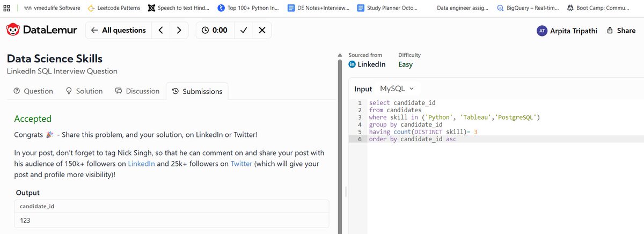644x234 pixels.
Task: Open the LinkedIn link in the congratulations text
Action: pos(141,164)
